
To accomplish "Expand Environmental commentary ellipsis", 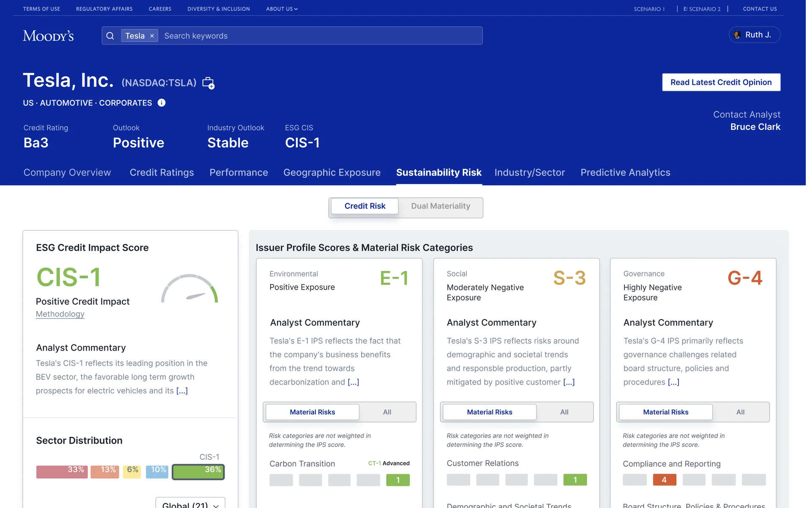I will pyautogui.click(x=353, y=382).
